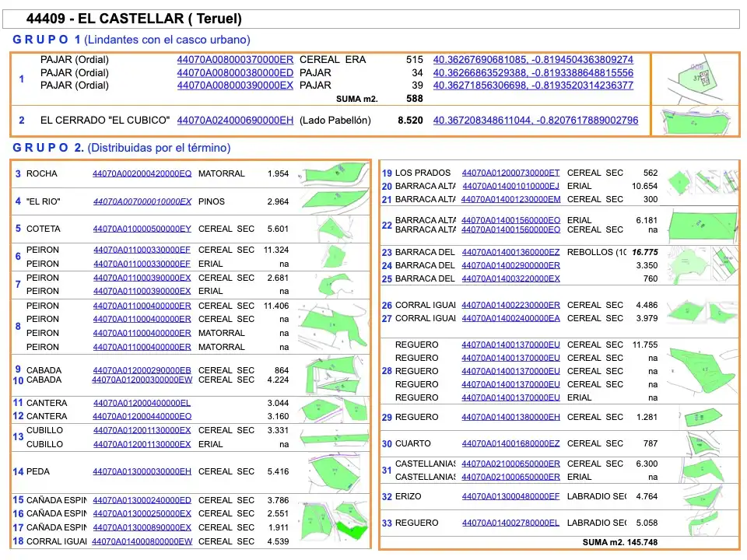Open PEDA reference 44070A013000030000EH
Image resolution: width=747 pixels, height=560 pixels.
tap(142, 471)
